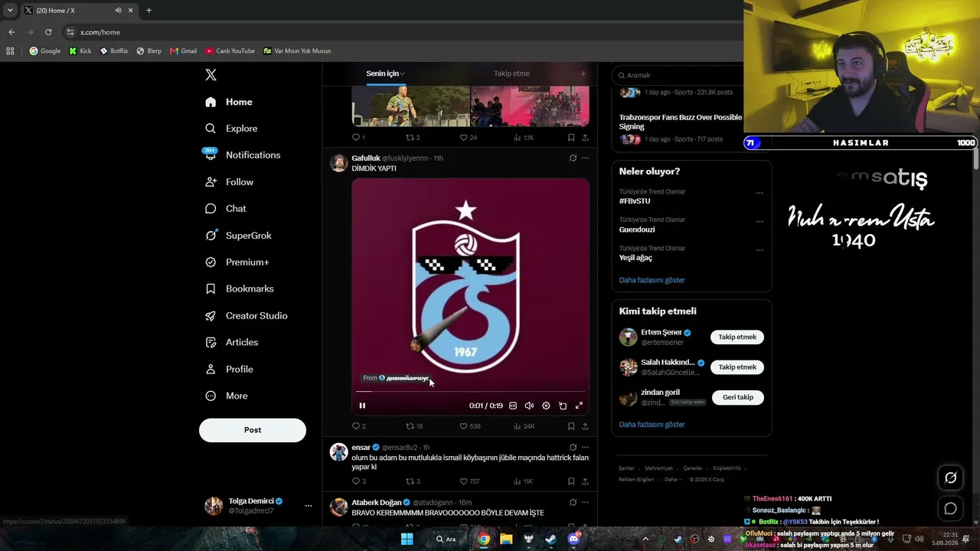Follow back zindan goril with Geri takip
This screenshot has width=980, height=551.
point(738,397)
